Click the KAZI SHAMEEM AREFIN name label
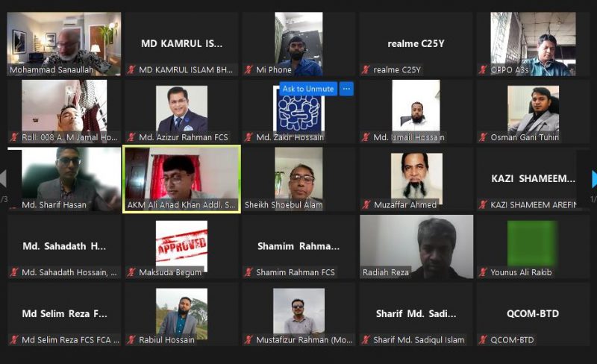Image resolution: width=597 pixels, height=364 pixels. [x=533, y=205]
